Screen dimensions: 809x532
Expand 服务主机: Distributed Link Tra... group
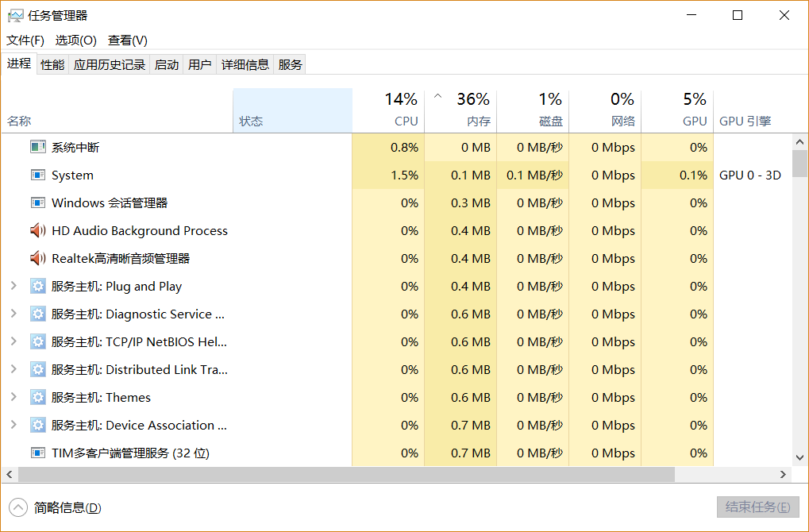pos(14,369)
